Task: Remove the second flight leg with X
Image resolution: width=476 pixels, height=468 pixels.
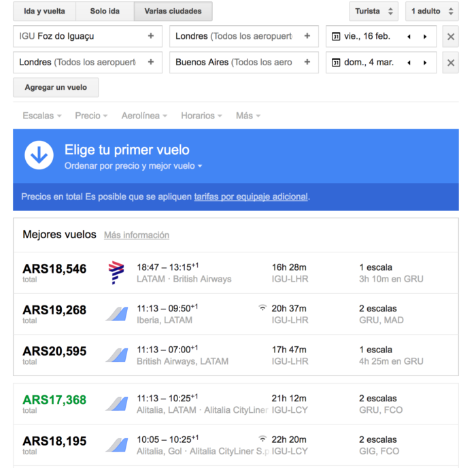Action: pos(450,63)
